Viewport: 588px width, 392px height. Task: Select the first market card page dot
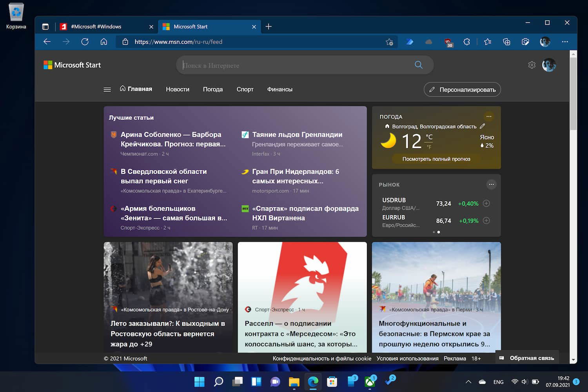pos(434,232)
